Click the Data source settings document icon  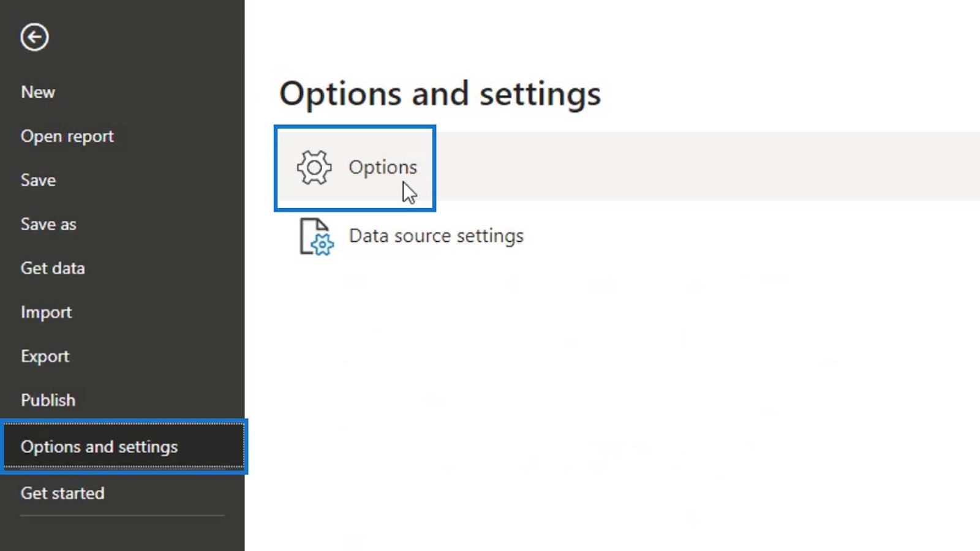[316, 236]
